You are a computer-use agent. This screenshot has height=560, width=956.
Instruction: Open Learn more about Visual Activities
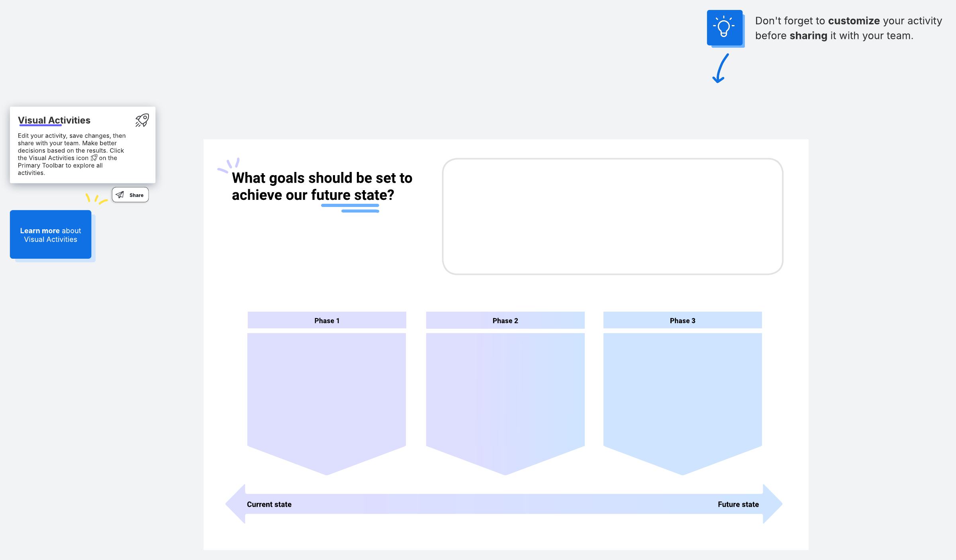pyautogui.click(x=51, y=235)
